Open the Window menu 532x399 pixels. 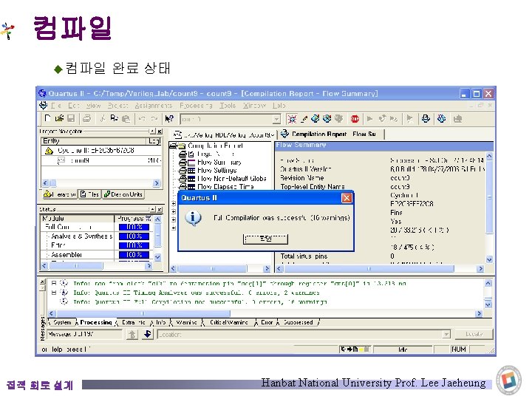(x=254, y=106)
